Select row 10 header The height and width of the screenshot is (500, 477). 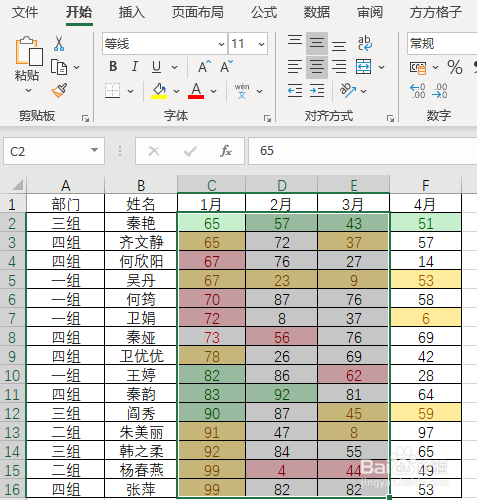(x=13, y=375)
